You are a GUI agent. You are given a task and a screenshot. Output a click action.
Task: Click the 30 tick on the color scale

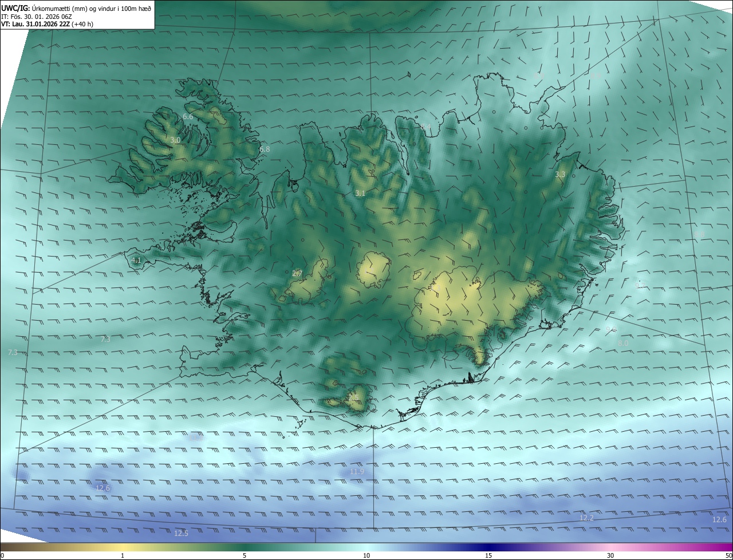610,555
